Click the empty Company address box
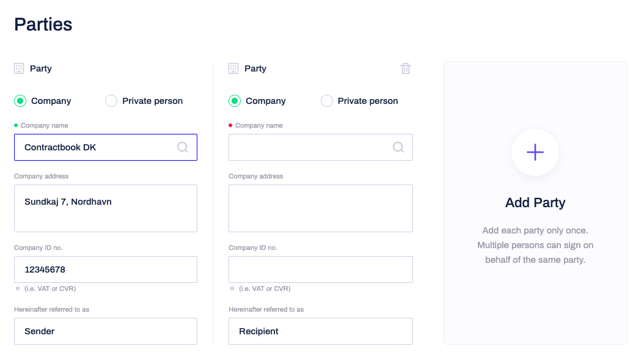The height and width of the screenshot is (363, 644). (321, 208)
